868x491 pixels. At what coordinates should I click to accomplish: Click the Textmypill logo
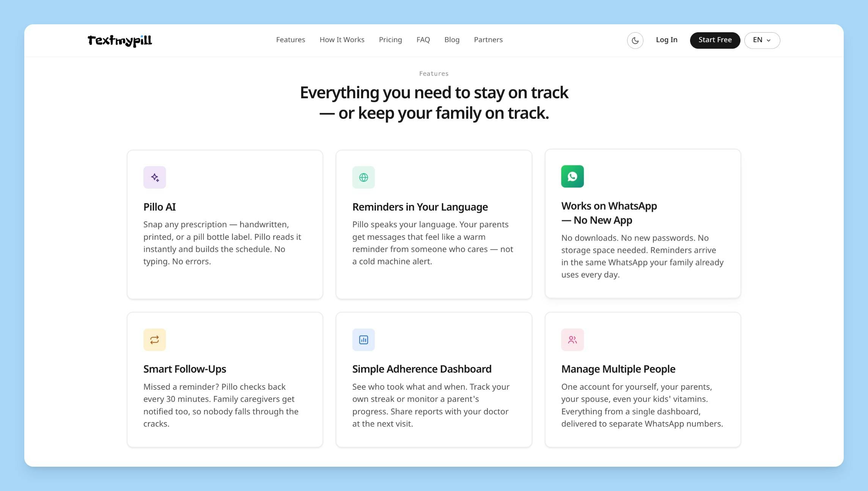[x=120, y=41]
